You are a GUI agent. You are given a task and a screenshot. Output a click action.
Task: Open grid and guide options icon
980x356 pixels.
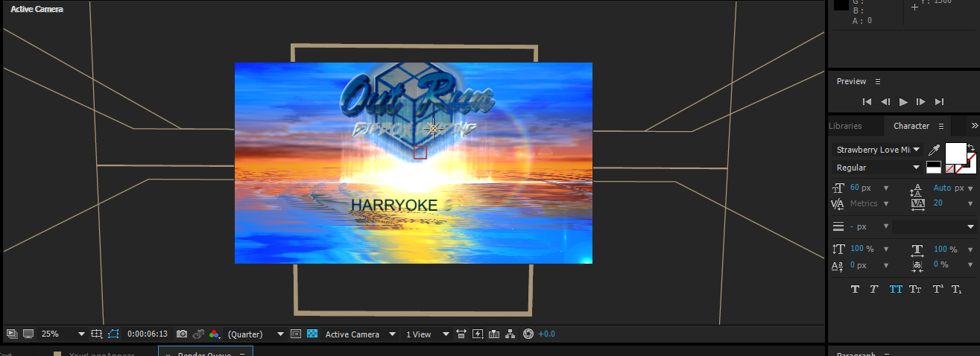[x=96, y=334]
